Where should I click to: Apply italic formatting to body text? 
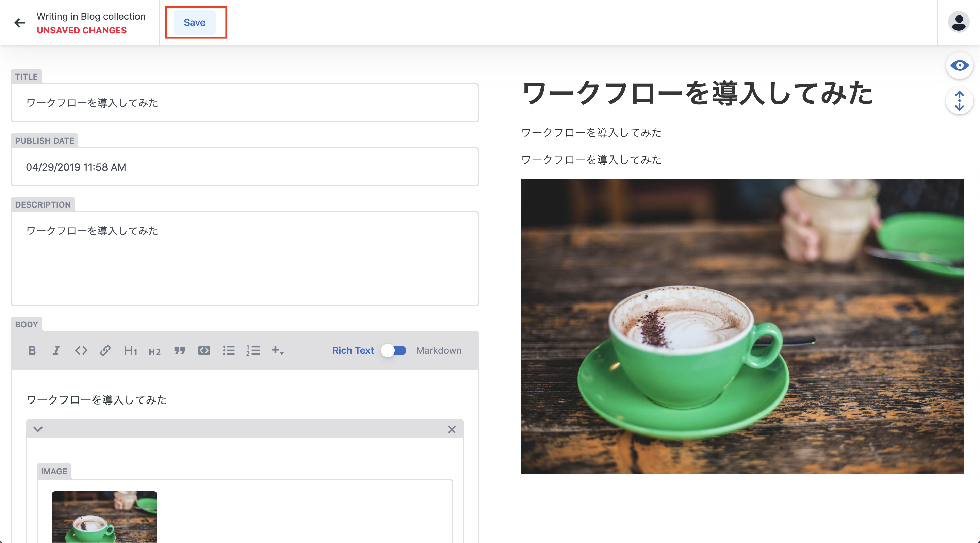[56, 350]
